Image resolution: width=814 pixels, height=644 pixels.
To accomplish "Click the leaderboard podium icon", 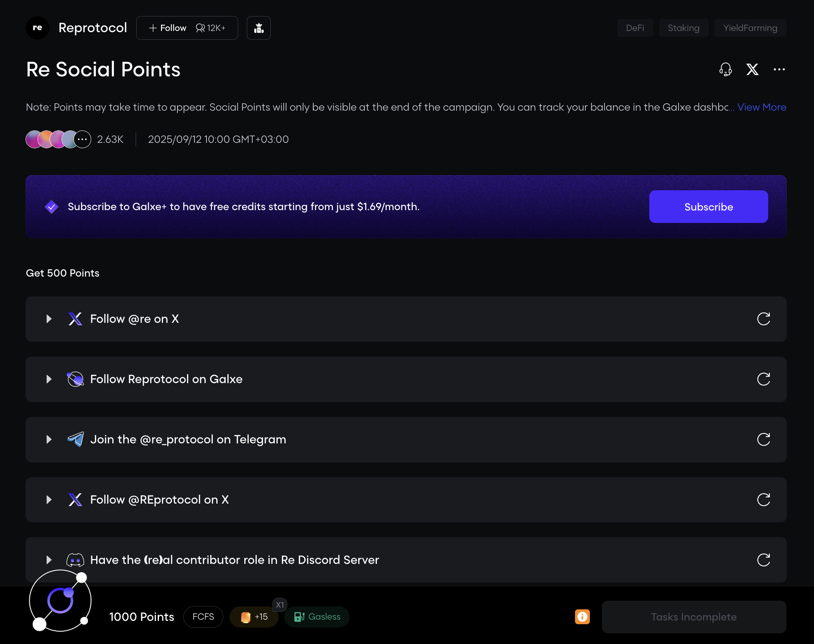I will pyautogui.click(x=259, y=28).
